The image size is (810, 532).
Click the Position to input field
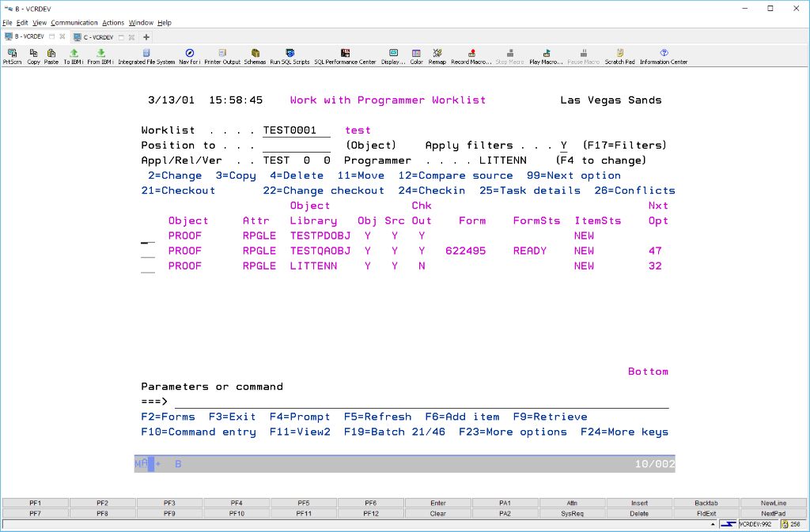[x=297, y=145]
